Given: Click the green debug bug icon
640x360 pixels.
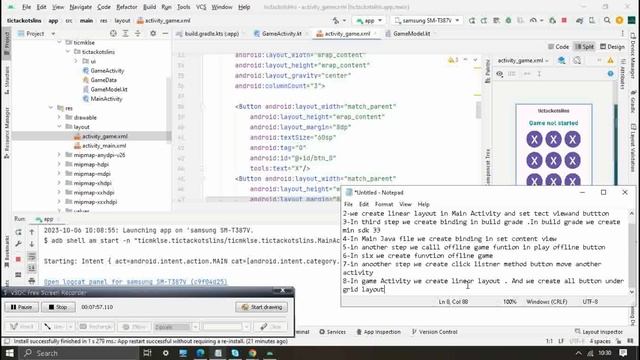Looking at the screenshot, I should pyautogui.click(x=508, y=20).
